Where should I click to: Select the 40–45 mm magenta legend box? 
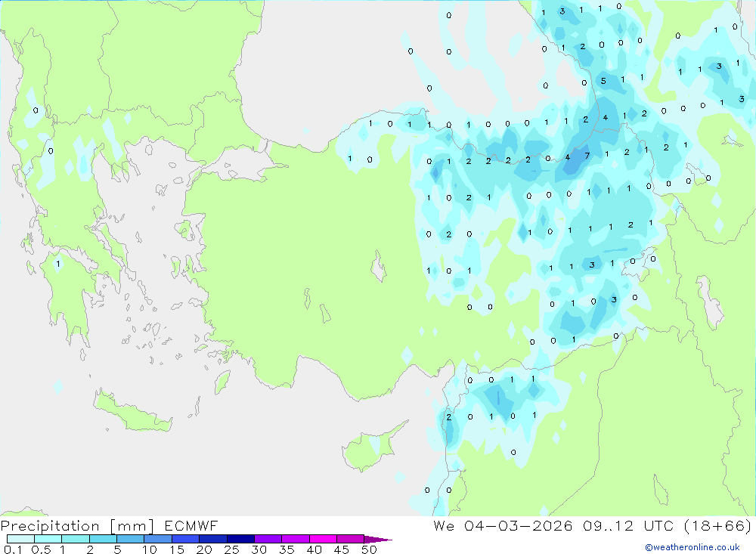[x=323, y=539]
